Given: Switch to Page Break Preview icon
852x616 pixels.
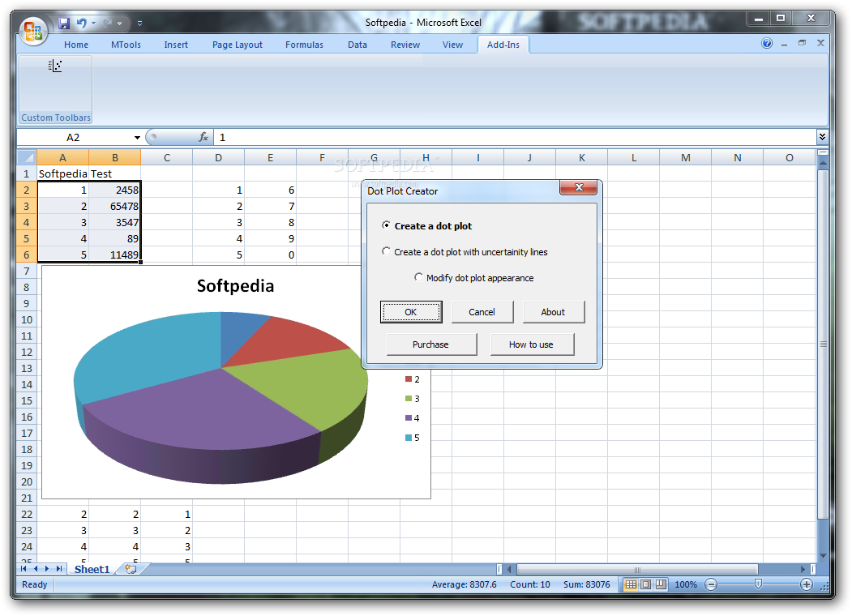Looking at the screenshot, I should (661, 585).
